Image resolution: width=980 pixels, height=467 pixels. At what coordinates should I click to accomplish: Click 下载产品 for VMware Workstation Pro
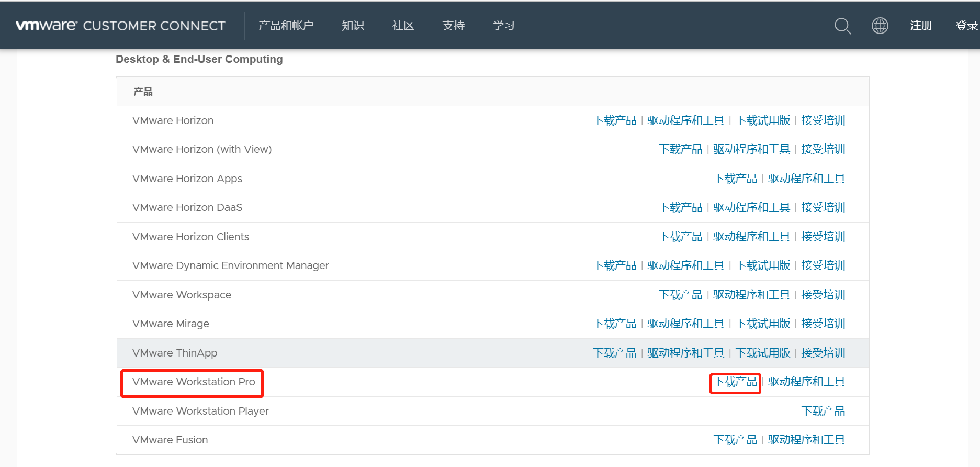click(736, 382)
